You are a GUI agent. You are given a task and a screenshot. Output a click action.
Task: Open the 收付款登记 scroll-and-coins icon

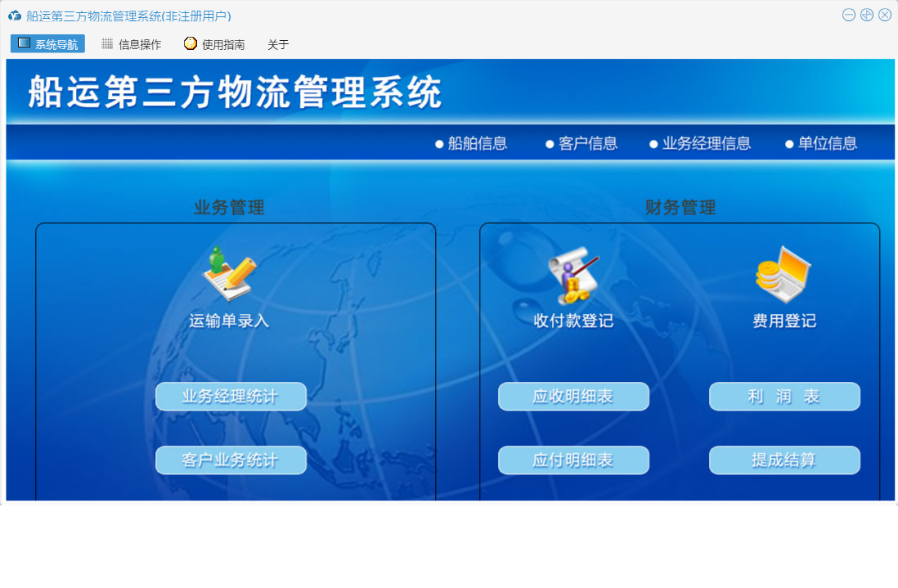point(573,275)
